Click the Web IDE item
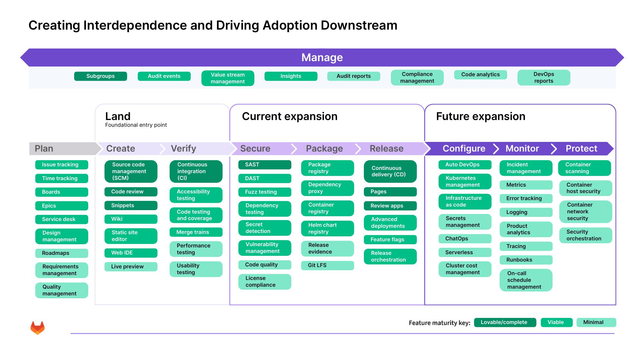 click(131, 253)
